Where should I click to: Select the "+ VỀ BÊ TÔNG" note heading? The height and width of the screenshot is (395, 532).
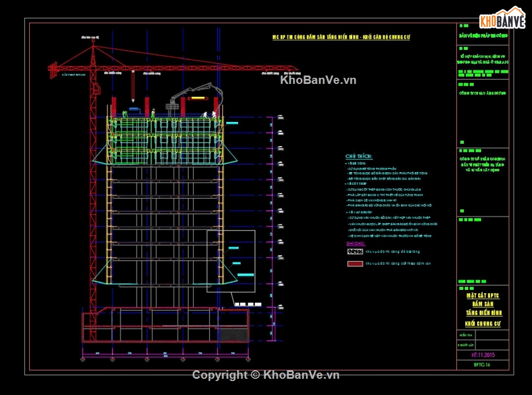[x=355, y=163]
